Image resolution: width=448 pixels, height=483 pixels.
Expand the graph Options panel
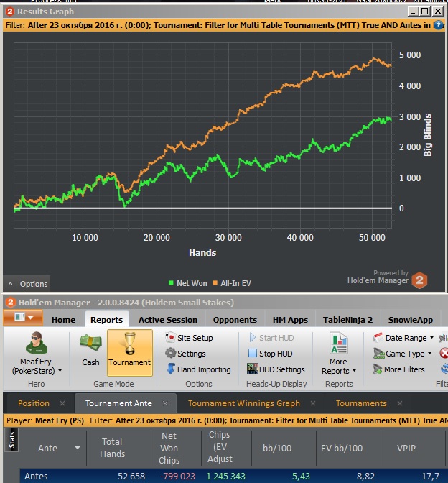coord(27,283)
